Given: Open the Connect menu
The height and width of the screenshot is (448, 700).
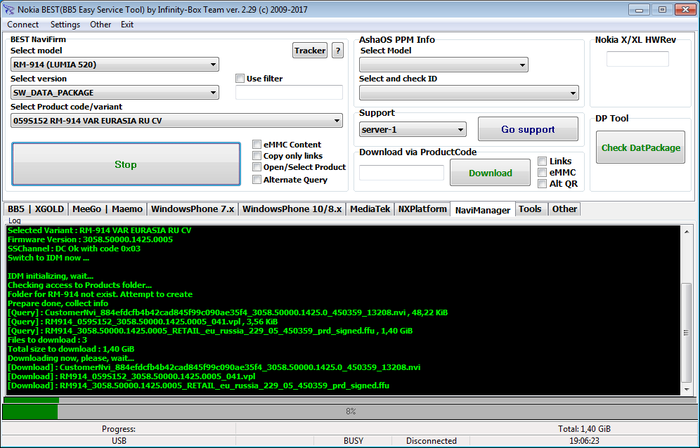Looking at the screenshot, I should click(23, 25).
